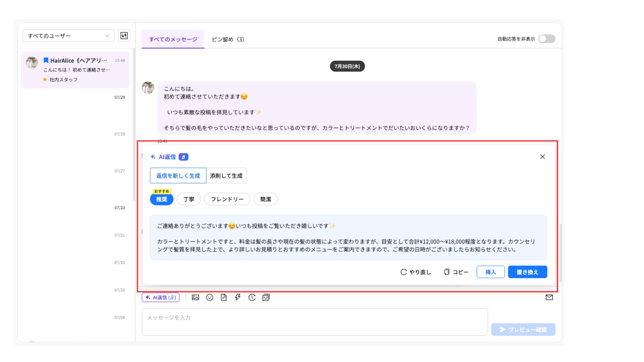Click the form icon next to clock
The width and height of the screenshot is (644, 362).
tap(266, 297)
